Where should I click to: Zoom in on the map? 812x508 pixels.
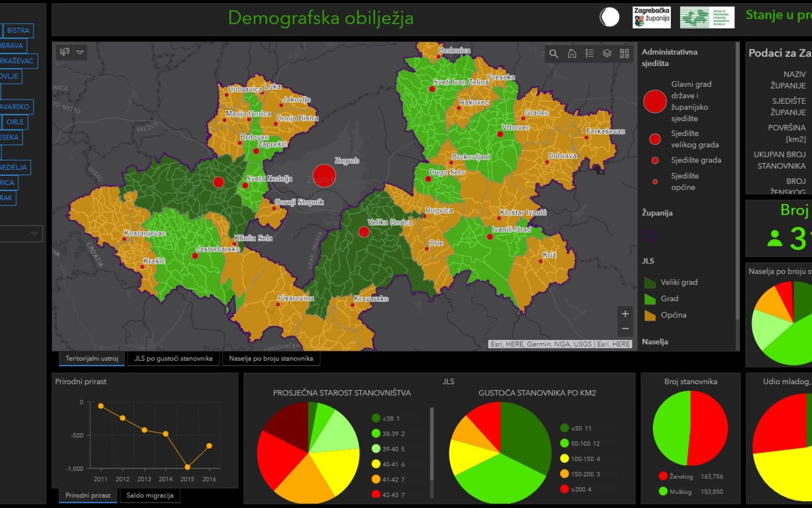point(625,314)
